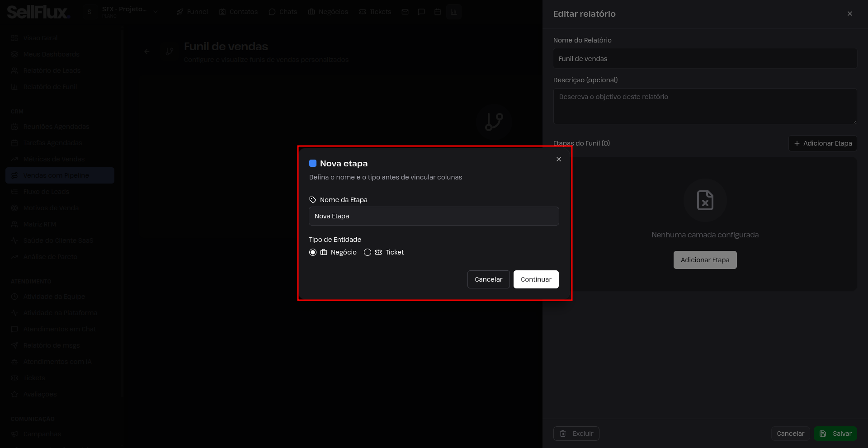Open the bar chart reports icon in top navigation

[x=454, y=12]
